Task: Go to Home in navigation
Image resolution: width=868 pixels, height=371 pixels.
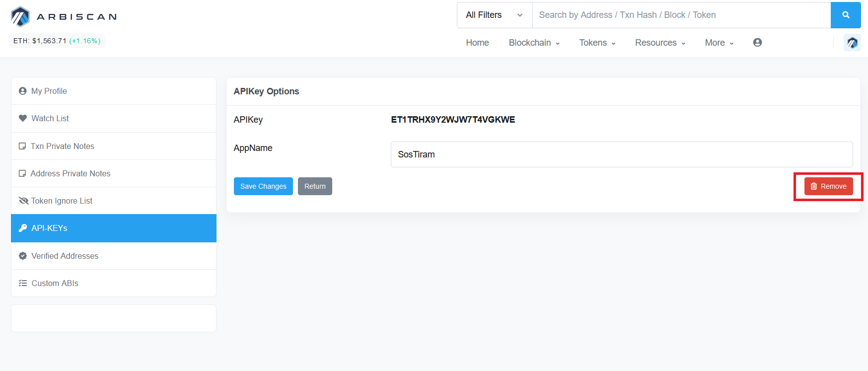Action: pos(477,43)
